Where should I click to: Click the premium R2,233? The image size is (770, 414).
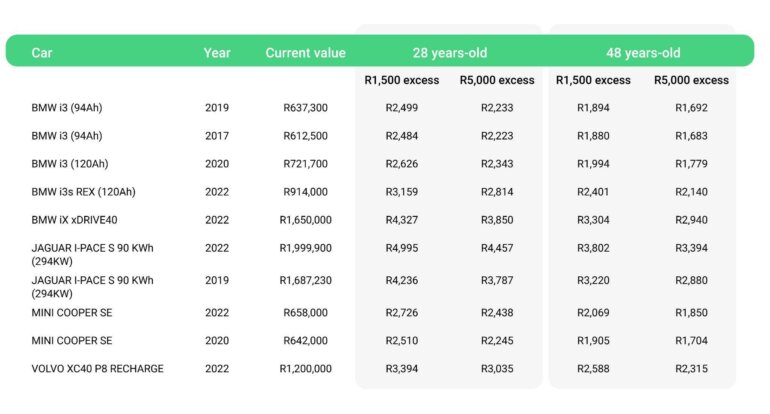(497, 108)
